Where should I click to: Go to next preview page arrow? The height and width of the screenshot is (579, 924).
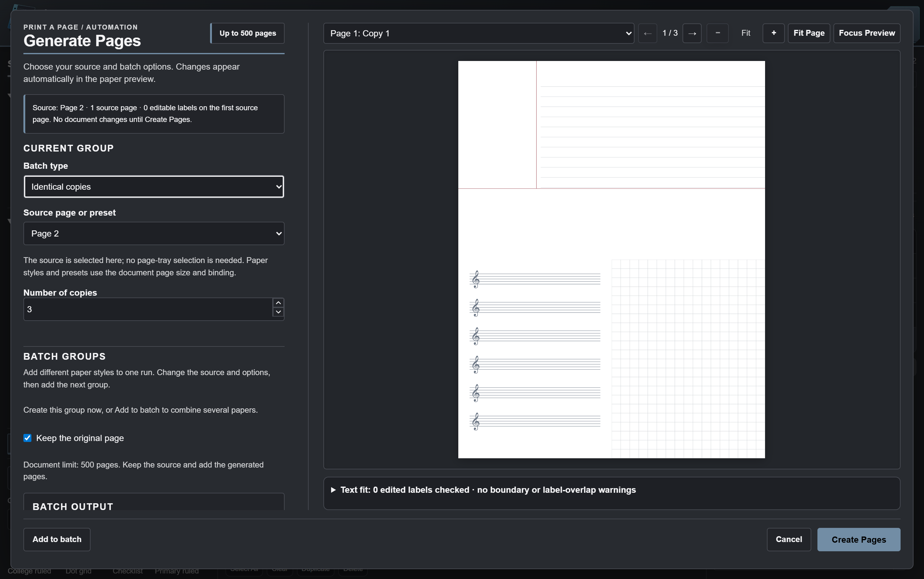click(692, 33)
